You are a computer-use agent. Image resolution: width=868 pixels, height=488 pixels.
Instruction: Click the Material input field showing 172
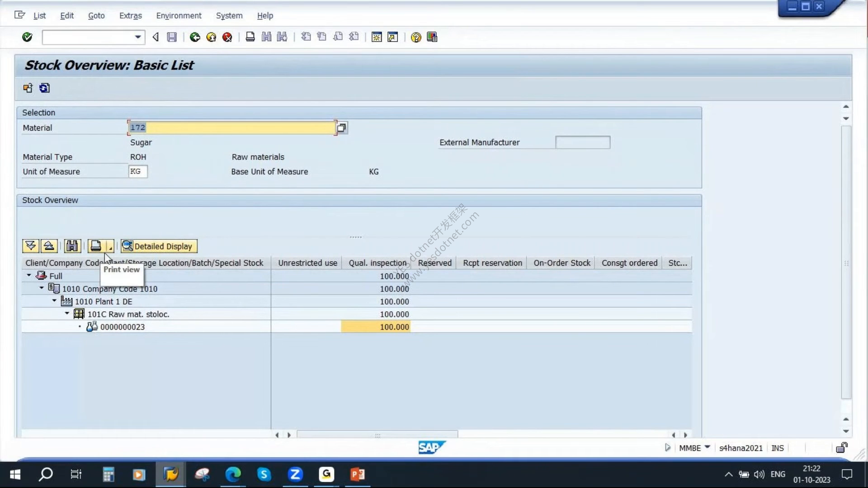(232, 127)
